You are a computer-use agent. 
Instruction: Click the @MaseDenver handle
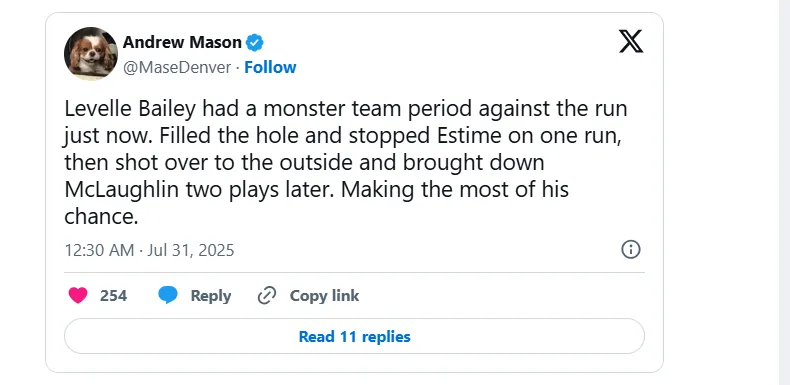tap(177, 68)
